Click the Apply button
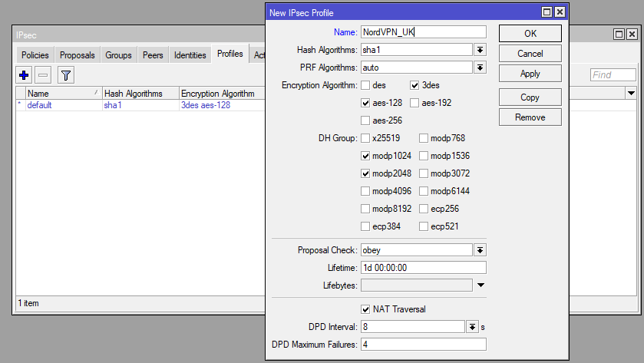The width and height of the screenshot is (644, 363). click(530, 74)
